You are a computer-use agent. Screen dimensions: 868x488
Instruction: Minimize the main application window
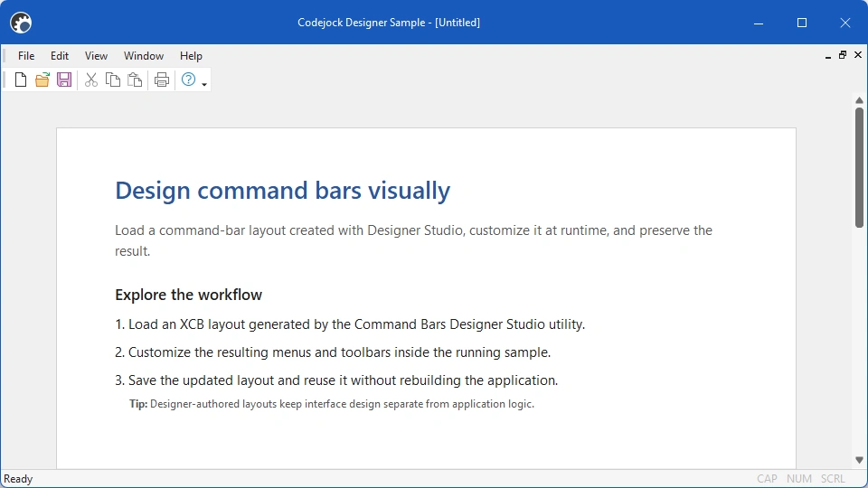point(759,23)
